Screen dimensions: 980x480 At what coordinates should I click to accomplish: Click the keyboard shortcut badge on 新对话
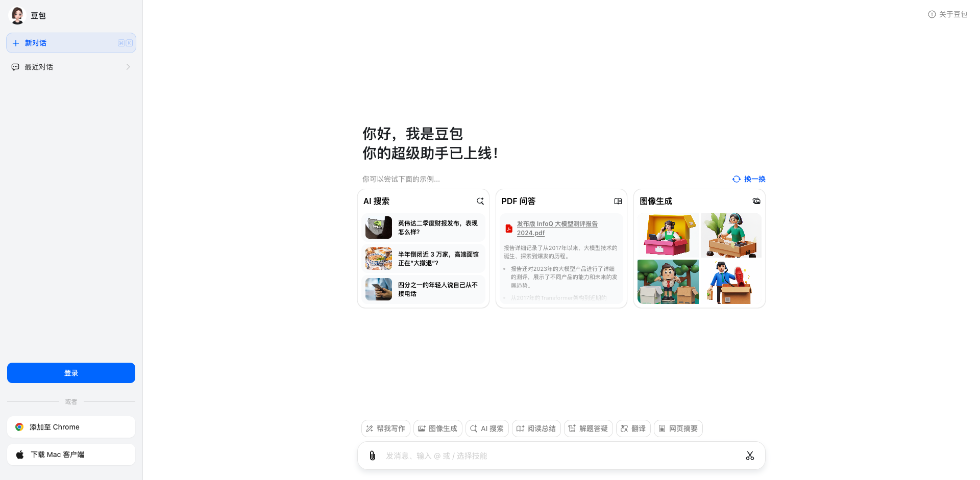pos(125,43)
